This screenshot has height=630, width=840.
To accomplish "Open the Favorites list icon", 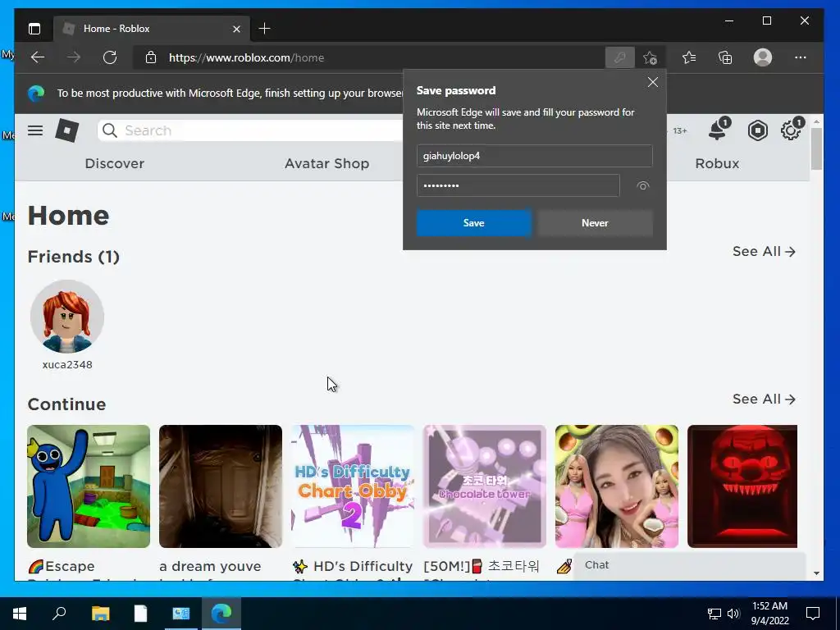I will [x=689, y=57].
